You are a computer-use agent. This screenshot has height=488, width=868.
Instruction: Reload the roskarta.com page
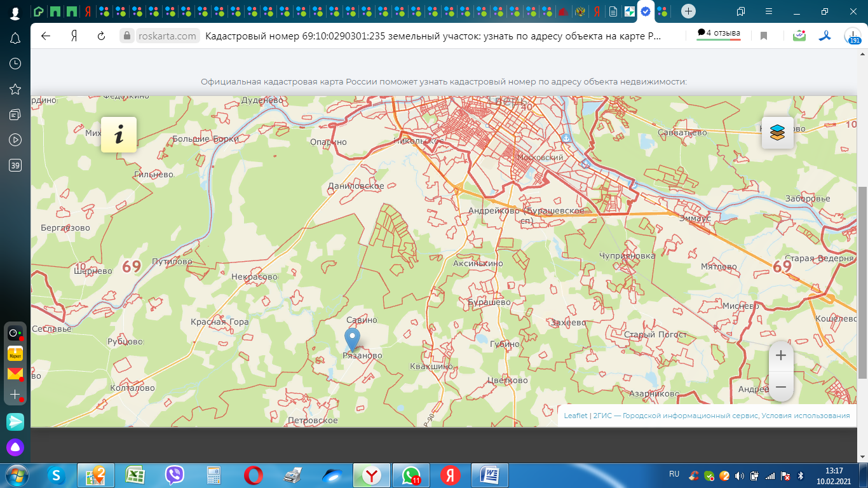(x=101, y=36)
